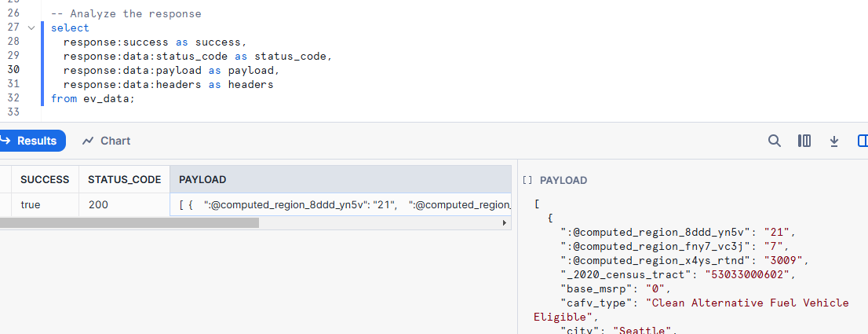Click the Results arrow icon
Screen dimensions: 868x334
pos(5,141)
